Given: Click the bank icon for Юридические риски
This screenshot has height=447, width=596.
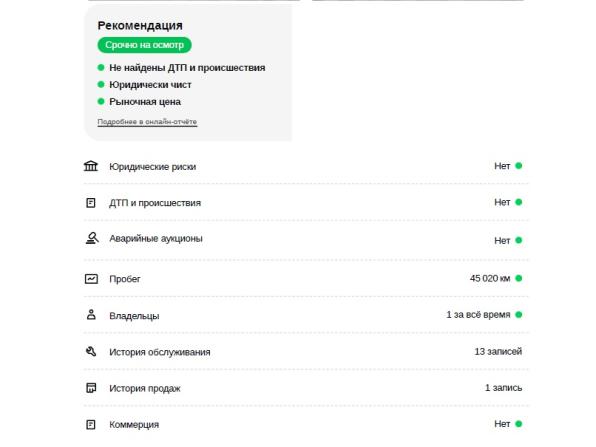Looking at the screenshot, I should point(91,166).
